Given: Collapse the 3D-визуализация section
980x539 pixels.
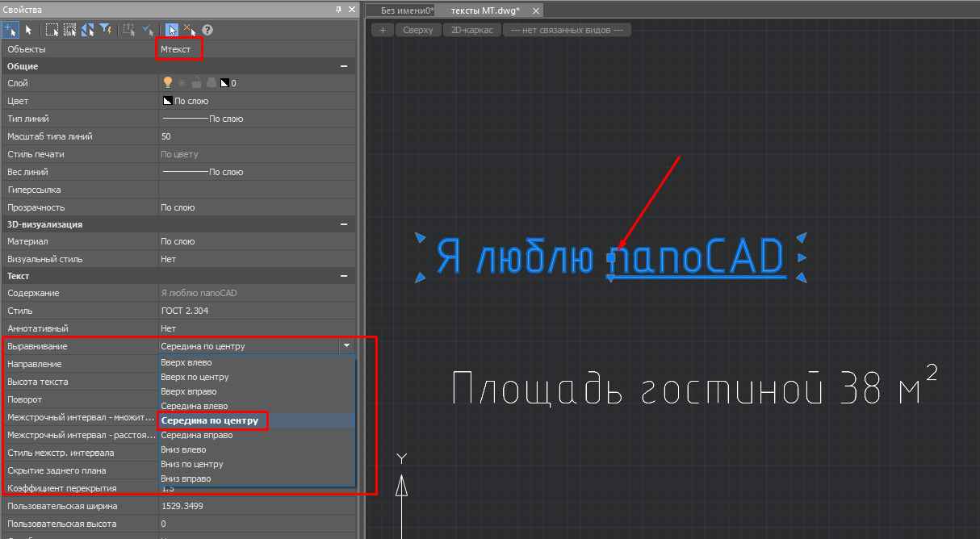Looking at the screenshot, I should [x=344, y=224].
